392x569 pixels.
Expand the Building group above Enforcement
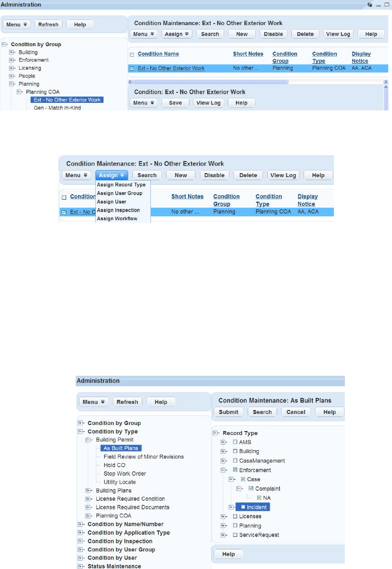[12, 52]
